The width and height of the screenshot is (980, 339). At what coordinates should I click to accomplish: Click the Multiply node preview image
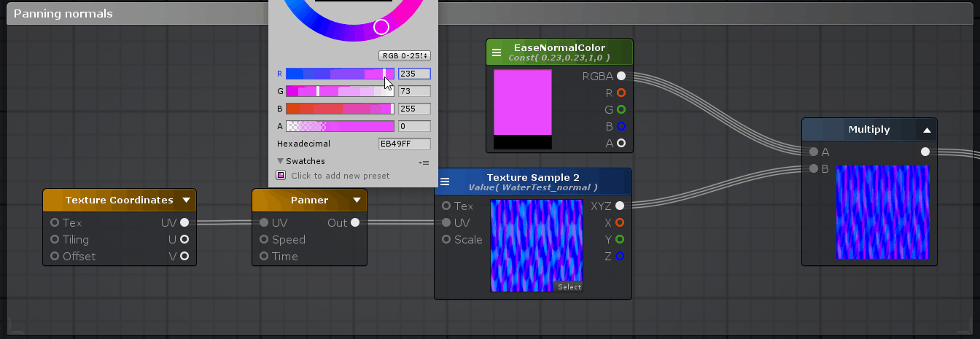point(883,212)
